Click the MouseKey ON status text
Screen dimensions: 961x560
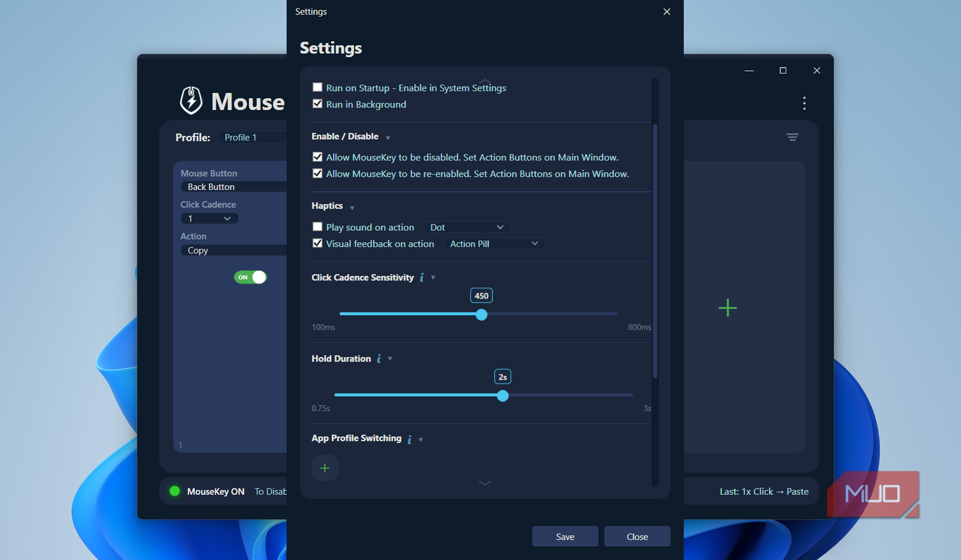point(216,492)
